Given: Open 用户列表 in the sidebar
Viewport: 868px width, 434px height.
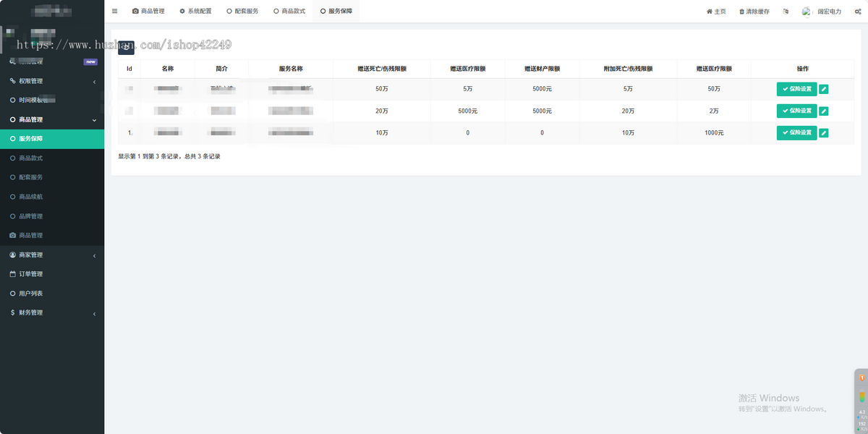Looking at the screenshot, I should [52, 294].
